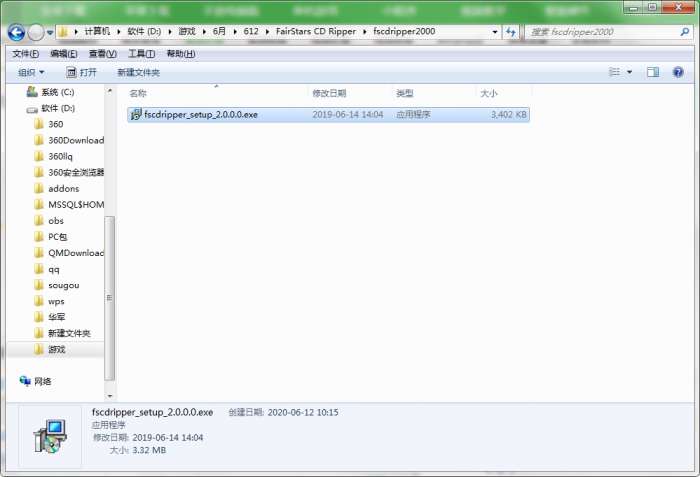Image resolution: width=700 pixels, height=477 pixels.
Task: Open the addons folder
Action: pos(57,188)
